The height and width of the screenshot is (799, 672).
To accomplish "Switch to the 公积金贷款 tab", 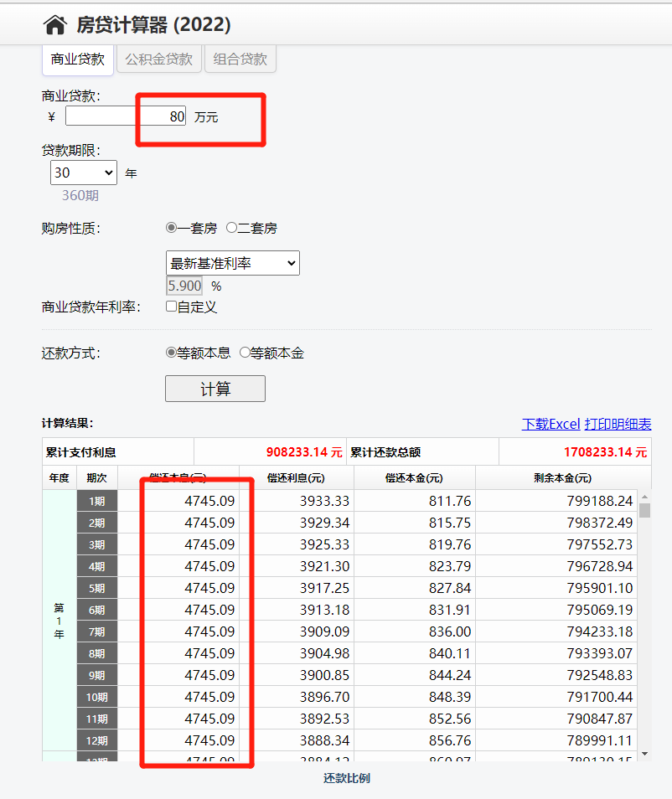I will (x=159, y=59).
